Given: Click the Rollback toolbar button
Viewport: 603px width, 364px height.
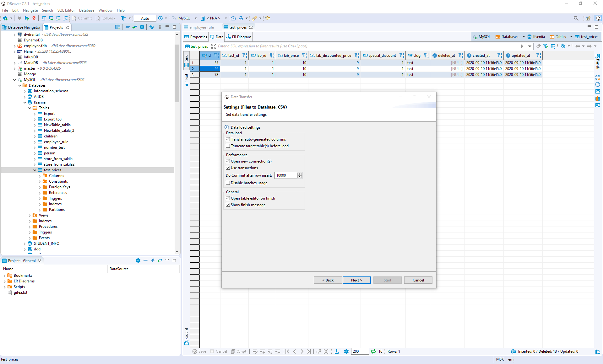Looking at the screenshot, I should coord(106,18).
